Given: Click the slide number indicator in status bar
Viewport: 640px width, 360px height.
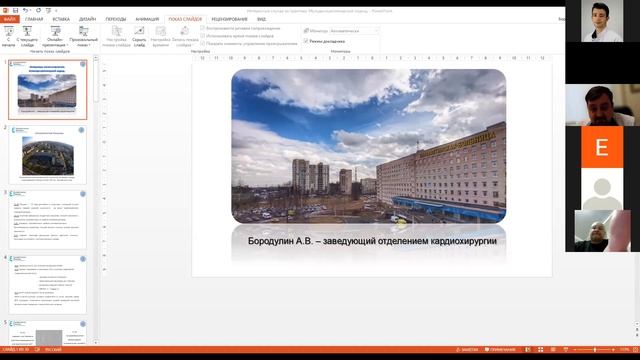Looking at the screenshot, I should pyautogui.click(x=15, y=350).
